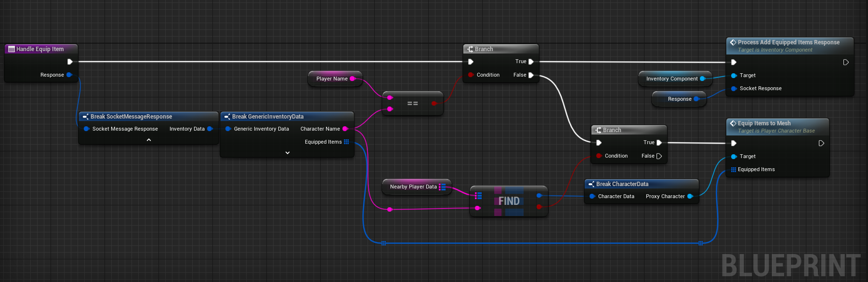Select the Break GenericInventoryData node title
868x282 pixels.
pyautogui.click(x=268, y=117)
